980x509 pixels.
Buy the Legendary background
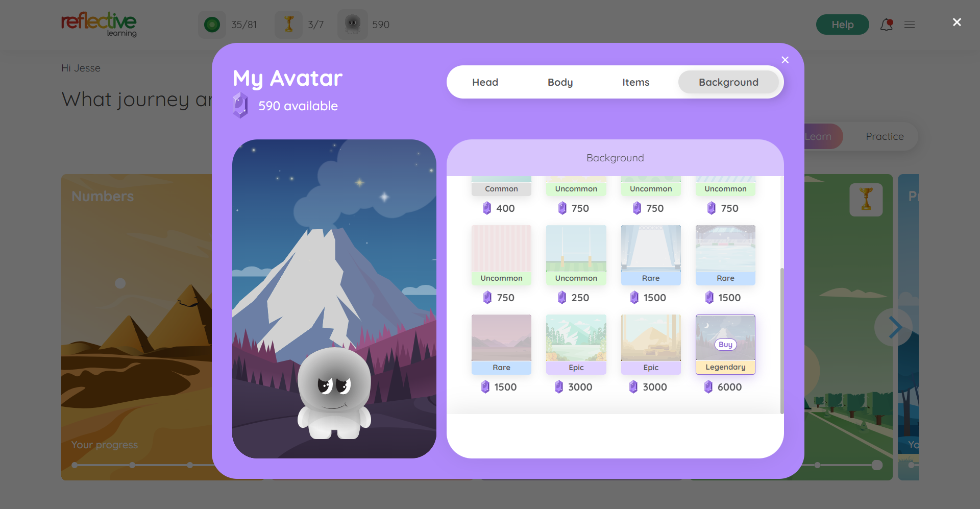(725, 345)
